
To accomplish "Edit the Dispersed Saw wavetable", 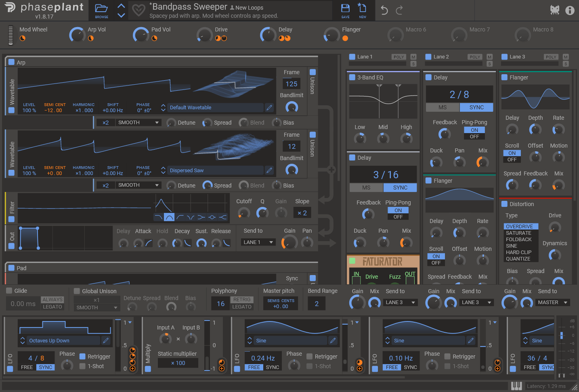I will [x=269, y=171].
